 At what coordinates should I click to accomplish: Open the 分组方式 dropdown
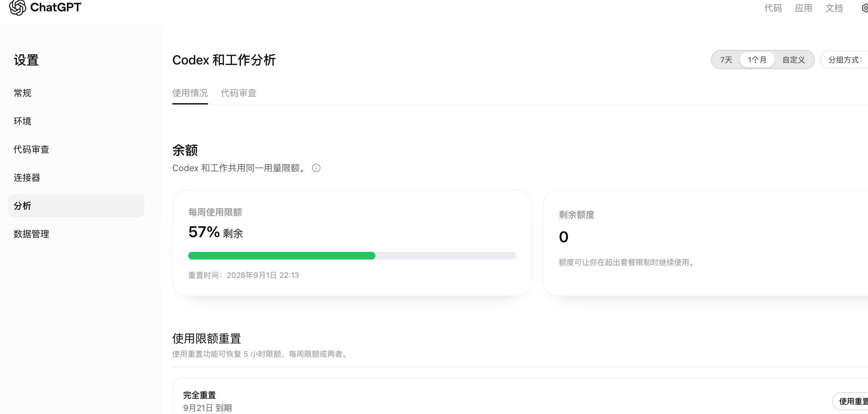point(844,60)
